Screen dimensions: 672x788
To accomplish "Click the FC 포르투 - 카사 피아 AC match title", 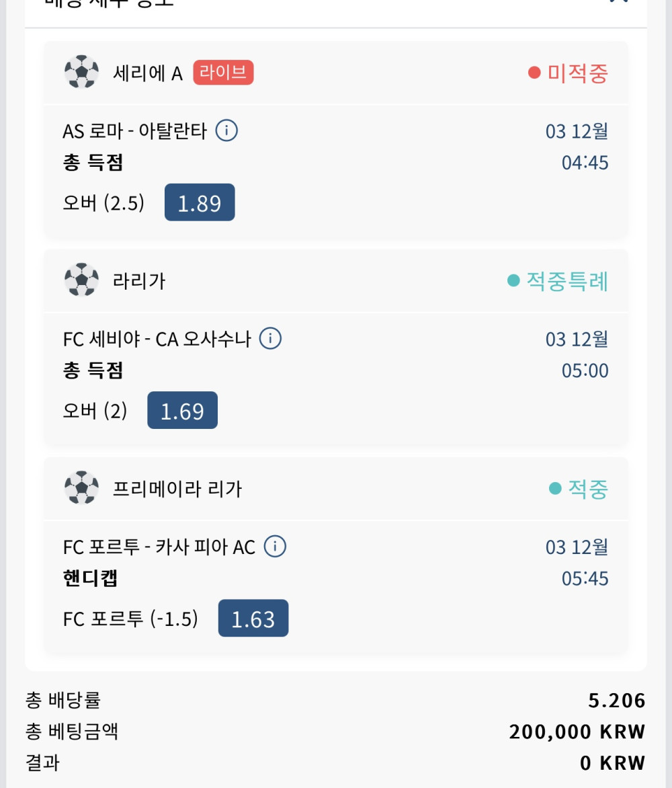I will 159,547.
